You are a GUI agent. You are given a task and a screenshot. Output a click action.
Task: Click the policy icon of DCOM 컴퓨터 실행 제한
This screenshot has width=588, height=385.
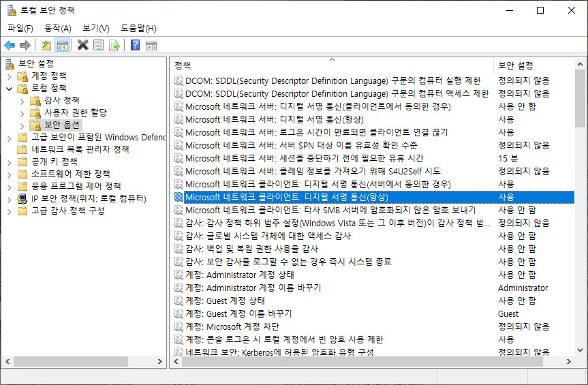click(x=179, y=81)
